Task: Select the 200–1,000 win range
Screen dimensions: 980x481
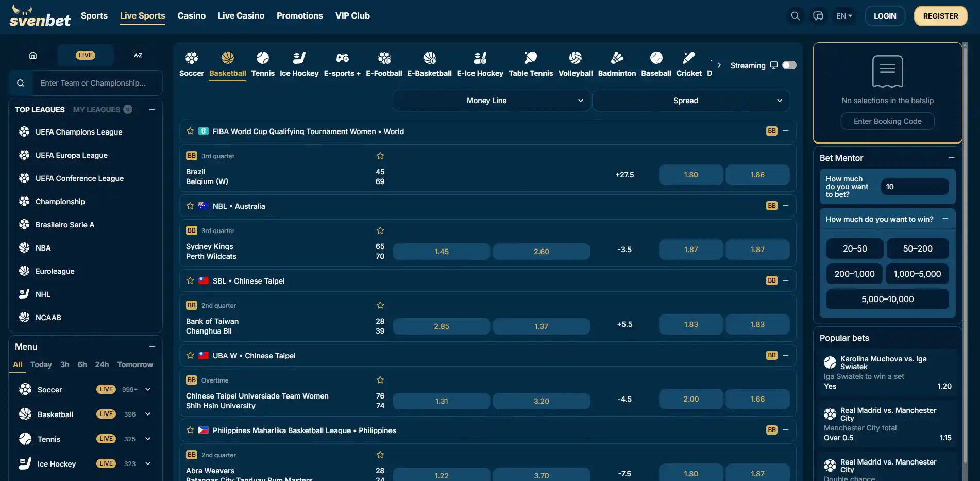Action: (854, 274)
